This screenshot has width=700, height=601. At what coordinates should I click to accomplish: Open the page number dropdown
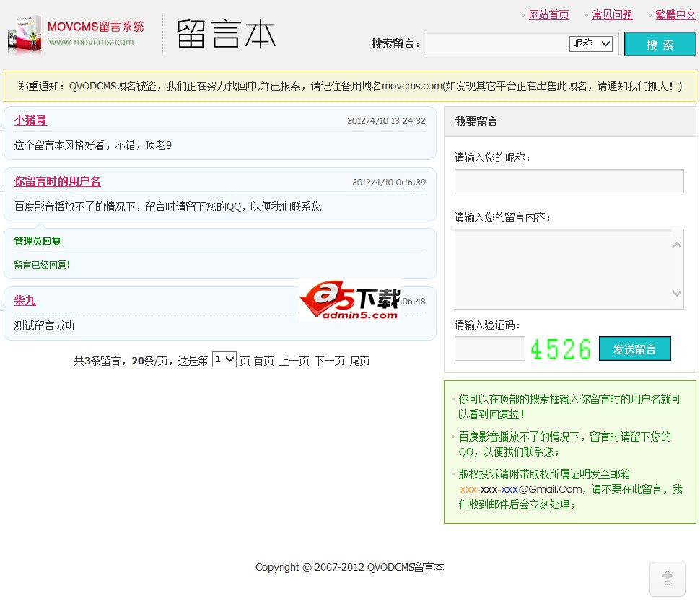224,359
